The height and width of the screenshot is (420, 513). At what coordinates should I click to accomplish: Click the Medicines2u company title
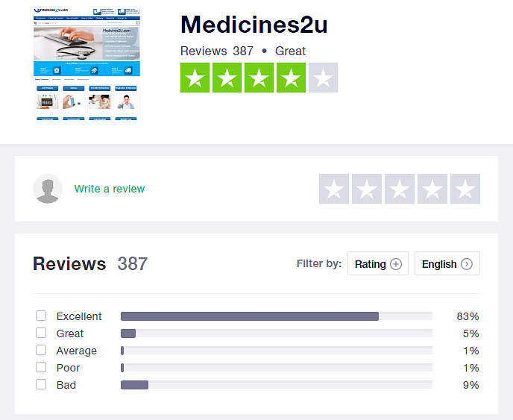click(254, 25)
